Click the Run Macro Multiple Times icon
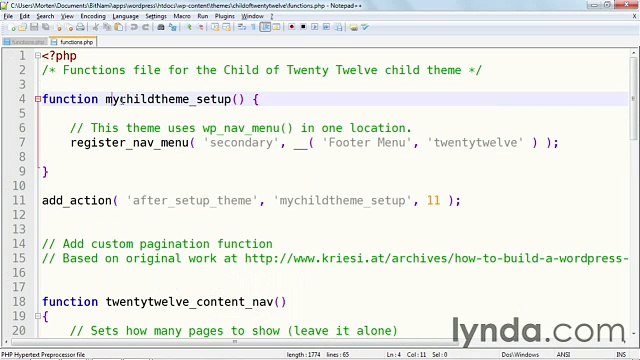This screenshot has width=640, height=360. pos(327,27)
